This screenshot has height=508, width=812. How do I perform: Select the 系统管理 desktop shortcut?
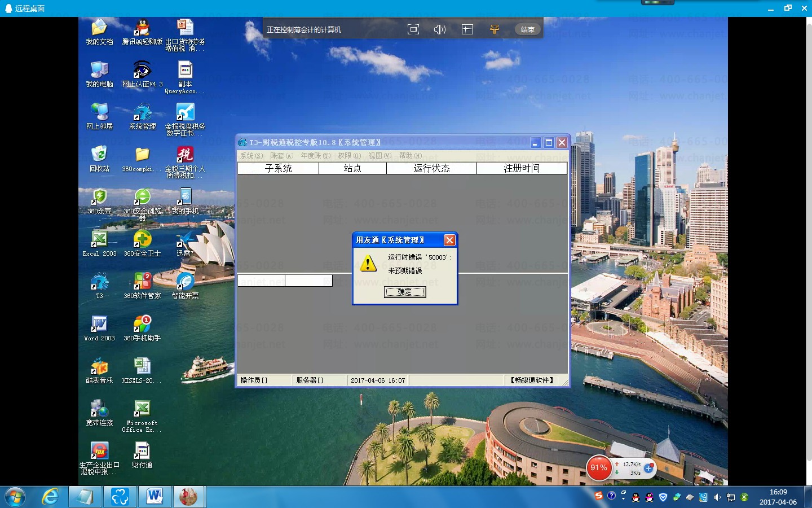tap(142, 117)
